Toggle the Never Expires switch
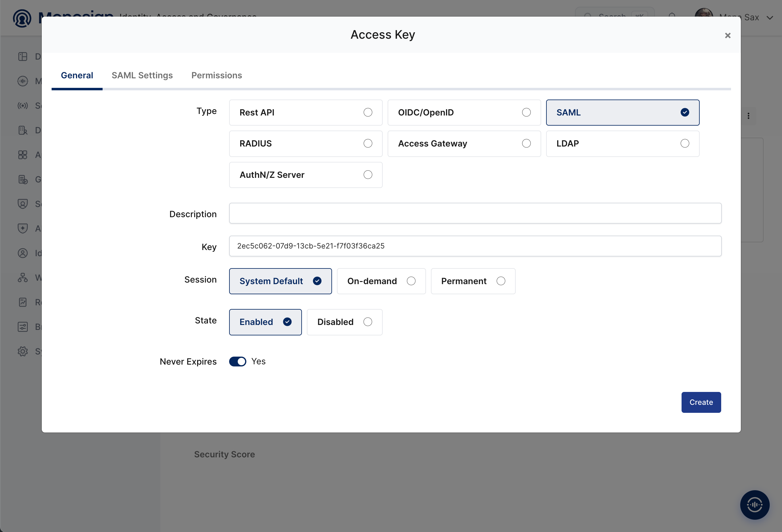This screenshot has width=782, height=532. [x=237, y=362]
